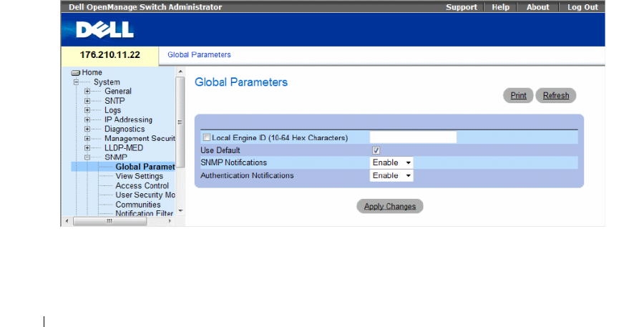Expand the IP Addressing node
This screenshot has width=644, height=327.
point(87,119)
